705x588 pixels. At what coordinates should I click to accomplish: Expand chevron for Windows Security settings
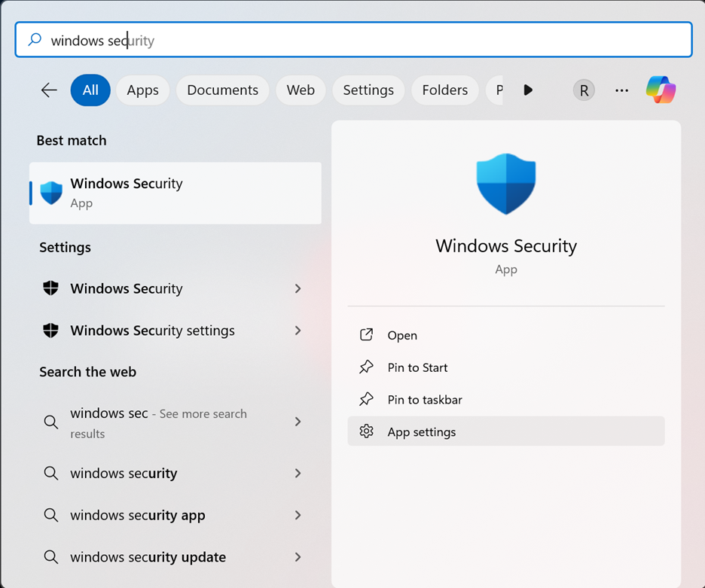tap(298, 331)
